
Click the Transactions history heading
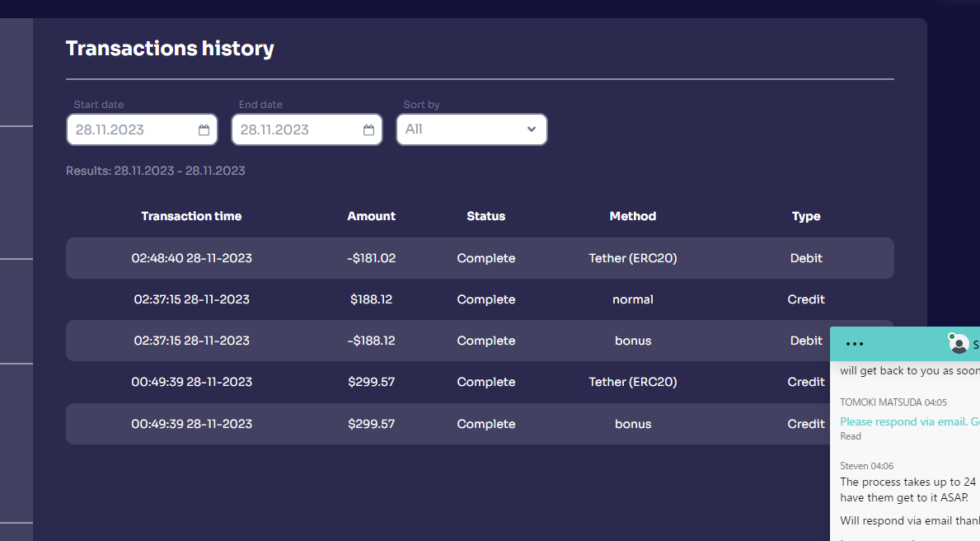pyautogui.click(x=170, y=49)
